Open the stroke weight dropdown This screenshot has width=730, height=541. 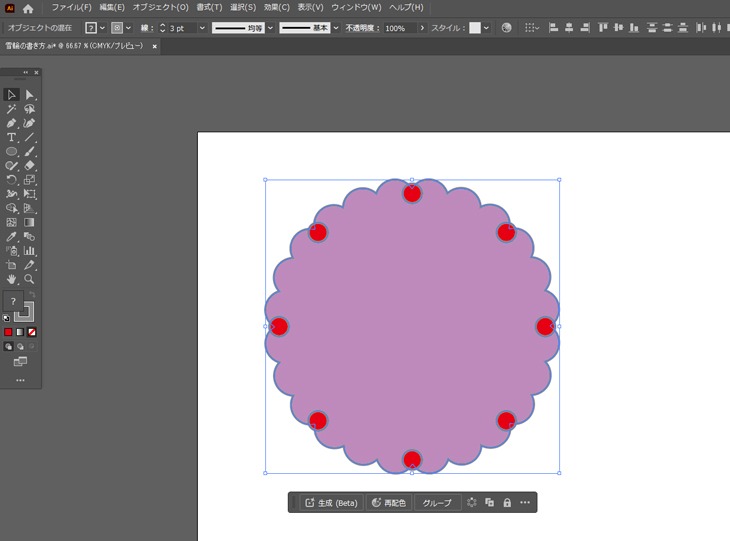click(202, 28)
